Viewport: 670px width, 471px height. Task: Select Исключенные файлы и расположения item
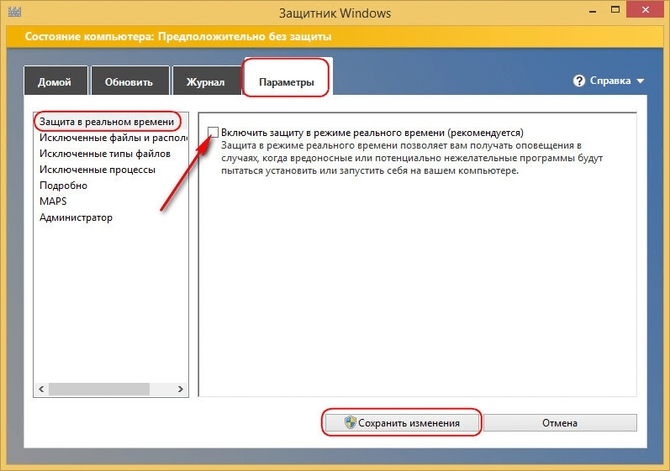point(113,138)
